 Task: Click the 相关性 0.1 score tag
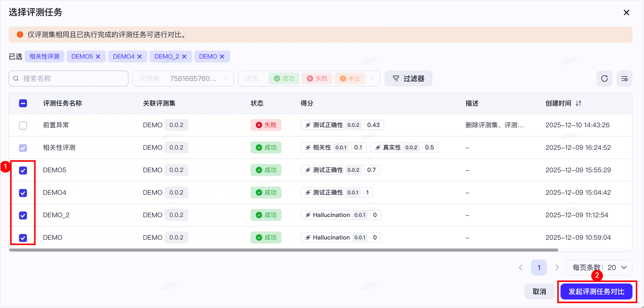coord(333,147)
